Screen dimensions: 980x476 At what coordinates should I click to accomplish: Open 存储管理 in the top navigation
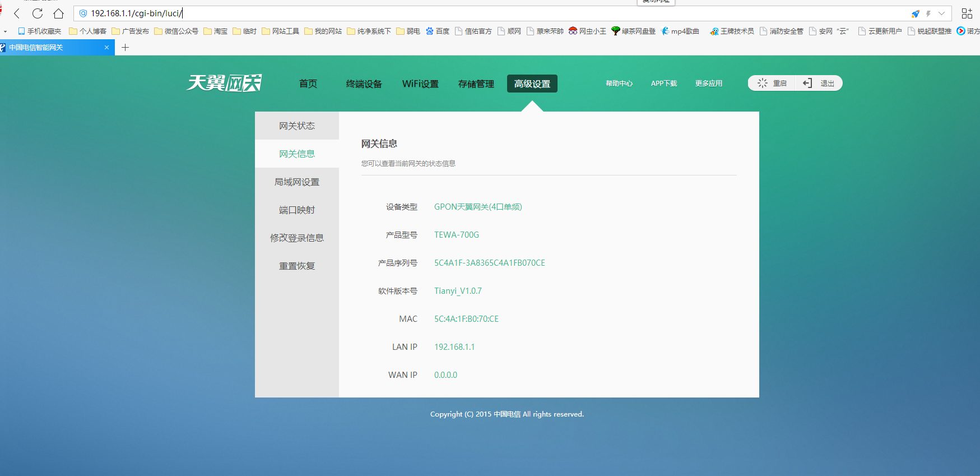[476, 84]
